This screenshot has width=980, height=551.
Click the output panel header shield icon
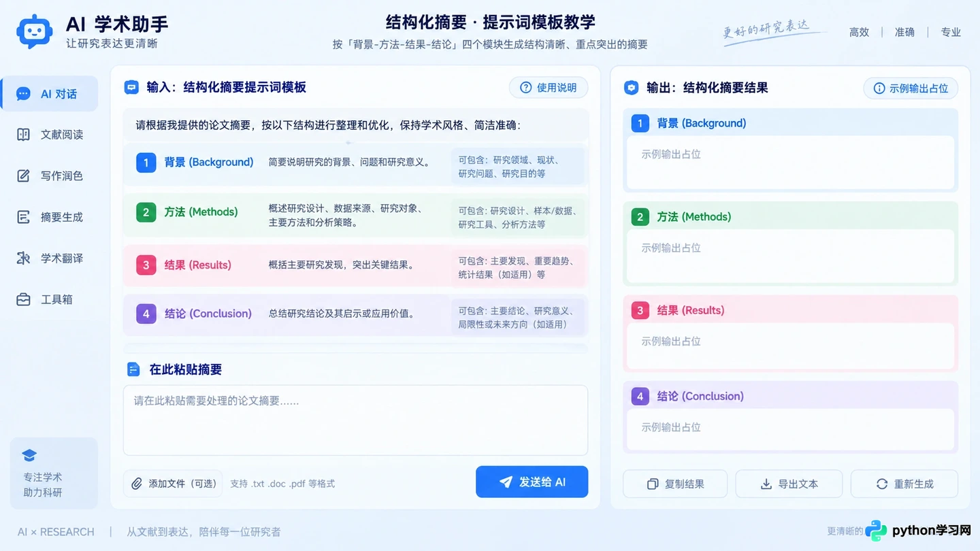[632, 88]
